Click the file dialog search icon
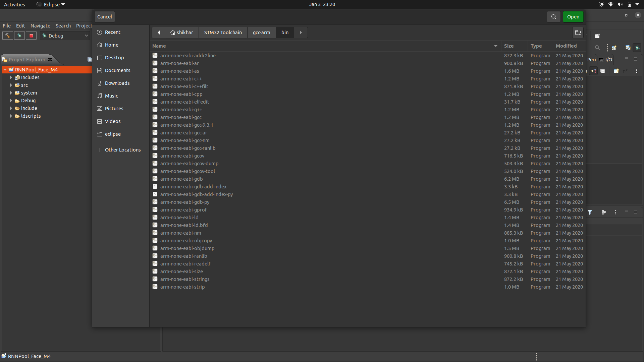This screenshot has width=644, height=362. (553, 17)
